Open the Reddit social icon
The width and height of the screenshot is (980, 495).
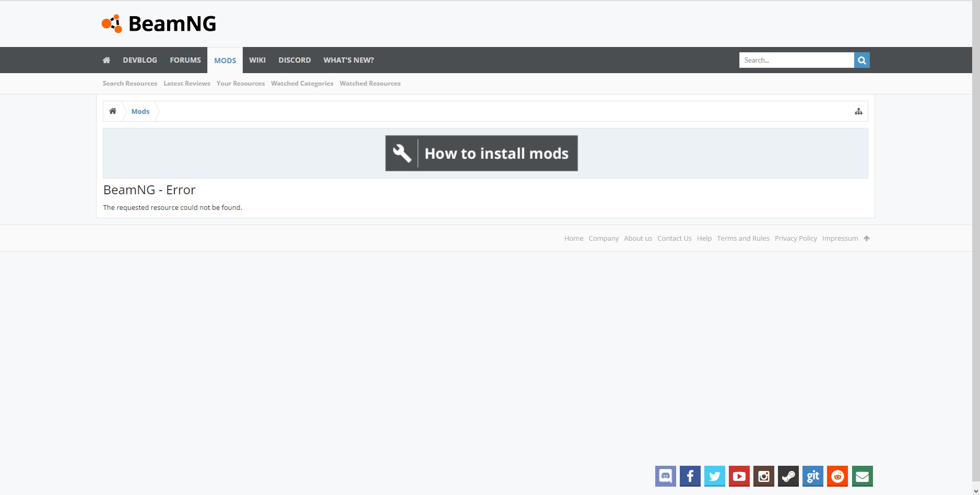[837, 476]
